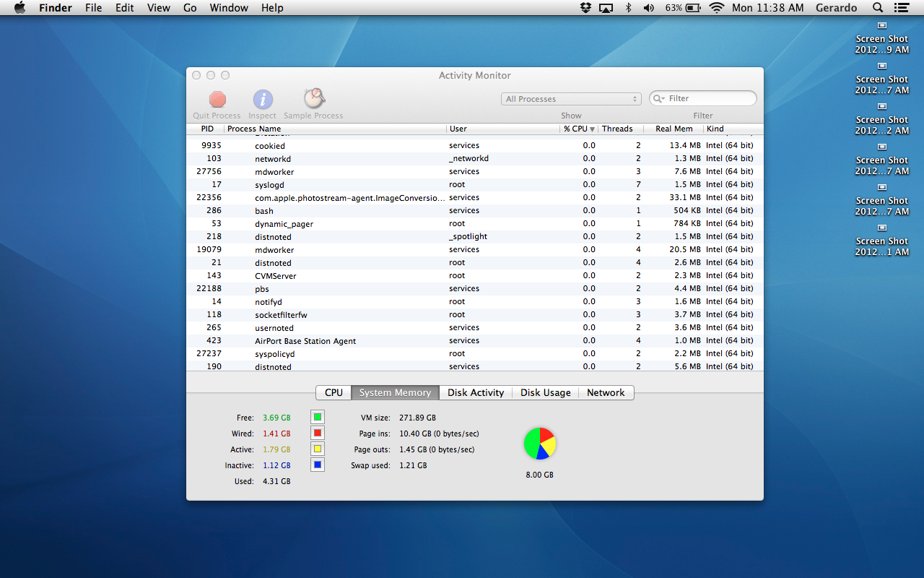
Task: Open the Apple menu
Action: click(x=19, y=8)
